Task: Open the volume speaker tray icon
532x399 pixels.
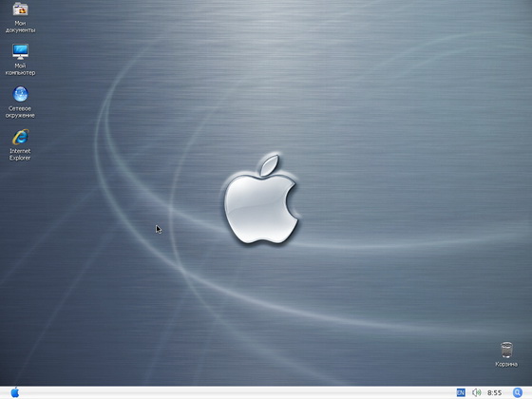Action: click(476, 392)
